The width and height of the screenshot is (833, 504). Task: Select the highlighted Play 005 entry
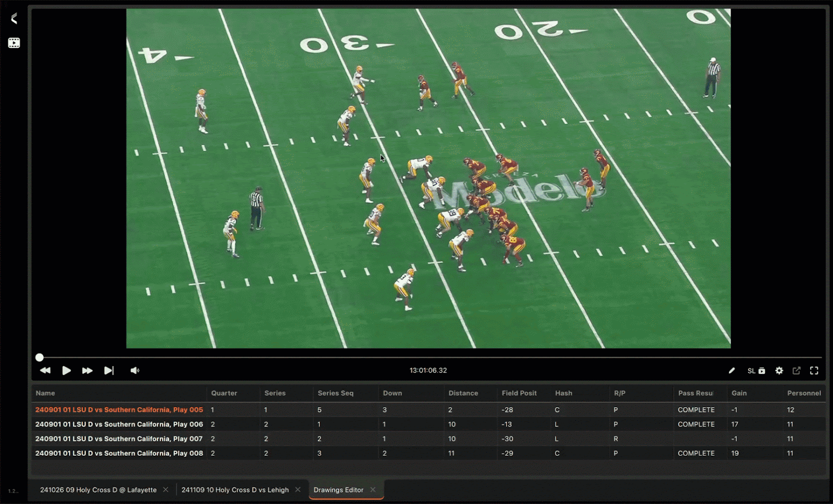coord(118,409)
